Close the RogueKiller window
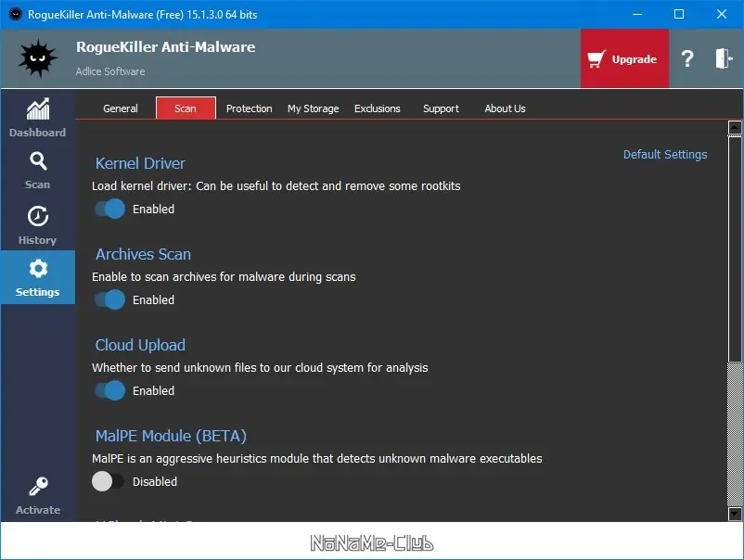 tap(721, 14)
